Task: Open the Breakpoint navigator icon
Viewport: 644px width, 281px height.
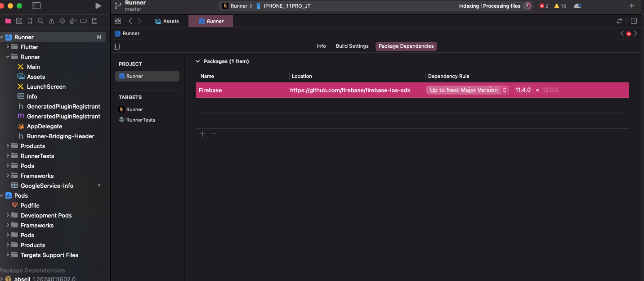Action: pyautogui.click(x=84, y=21)
